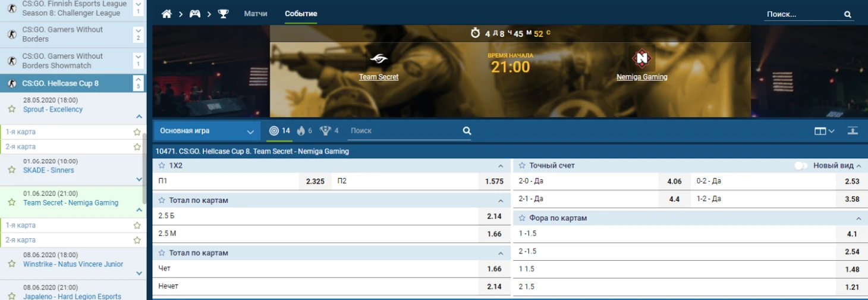
Task: Star the 1-я карта row under Sprout
Action: coord(137,132)
